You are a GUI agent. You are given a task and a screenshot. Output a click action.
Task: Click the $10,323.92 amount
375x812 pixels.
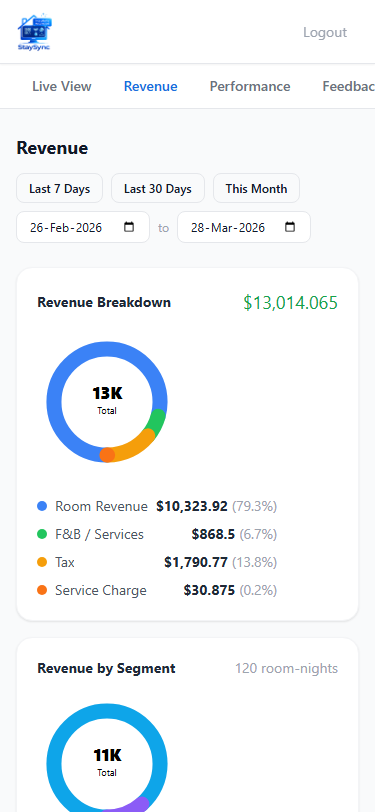tap(192, 506)
